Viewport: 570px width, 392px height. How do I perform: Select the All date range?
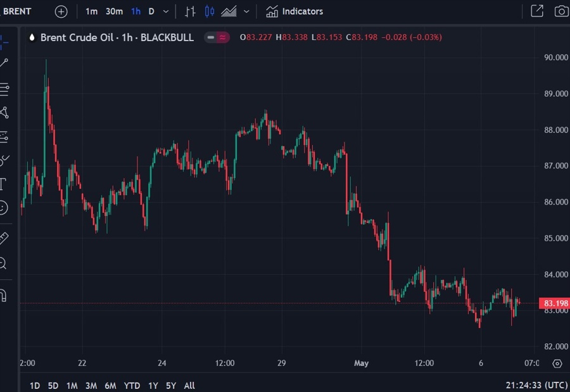(189, 386)
